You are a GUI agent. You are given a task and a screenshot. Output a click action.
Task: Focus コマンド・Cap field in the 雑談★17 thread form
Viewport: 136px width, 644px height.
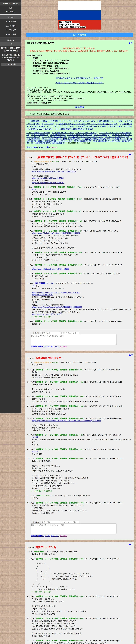coord(70,333)
